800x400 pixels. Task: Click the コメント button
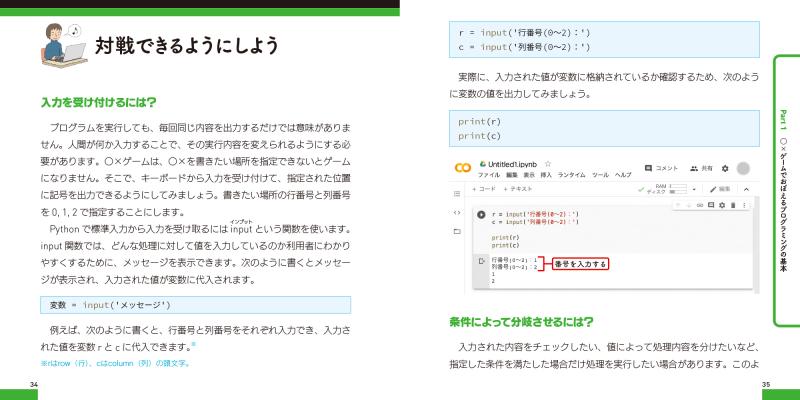(661, 168)
